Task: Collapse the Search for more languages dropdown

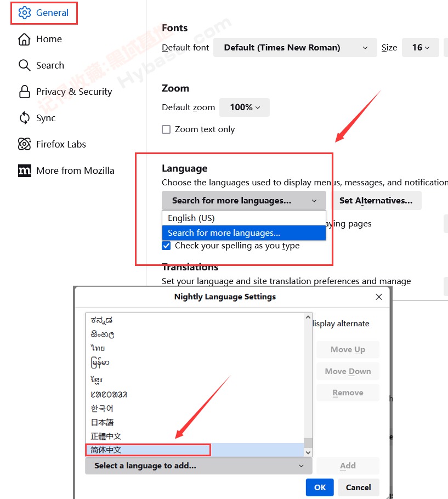Action: [x=243, y=201]
